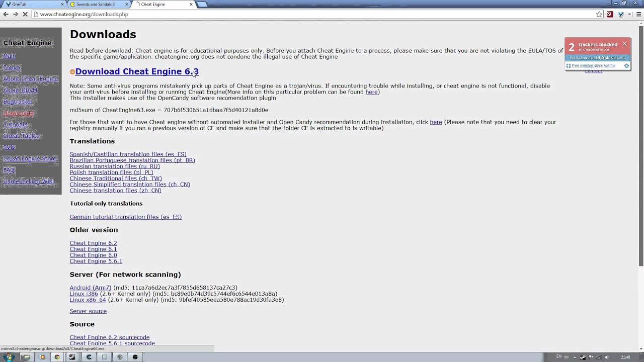Image resolution: width=644 pixels, height=362 pixels.
Task: Close the Cheat Engine browser tab
Action: click(x=191, y=5)
